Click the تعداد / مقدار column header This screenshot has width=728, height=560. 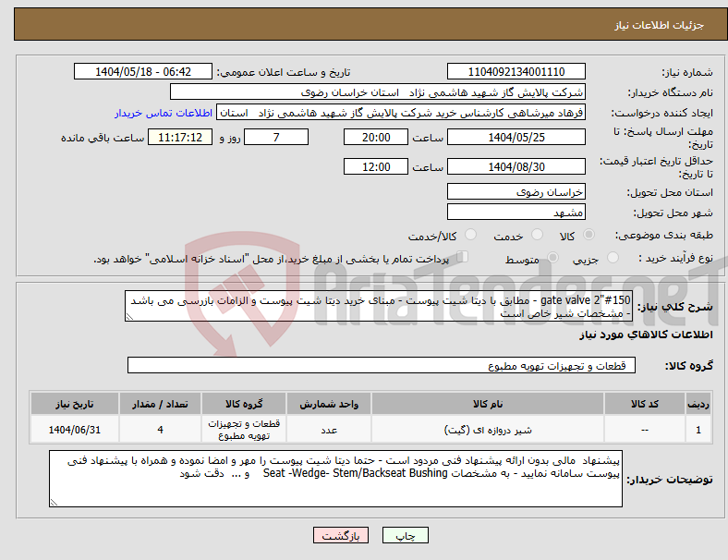click(160, 404)
